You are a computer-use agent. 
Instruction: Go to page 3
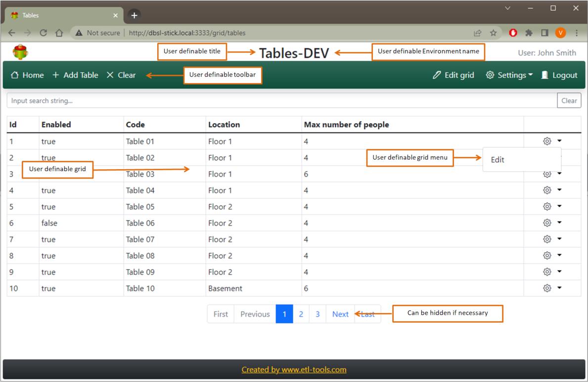click(317, 314)
